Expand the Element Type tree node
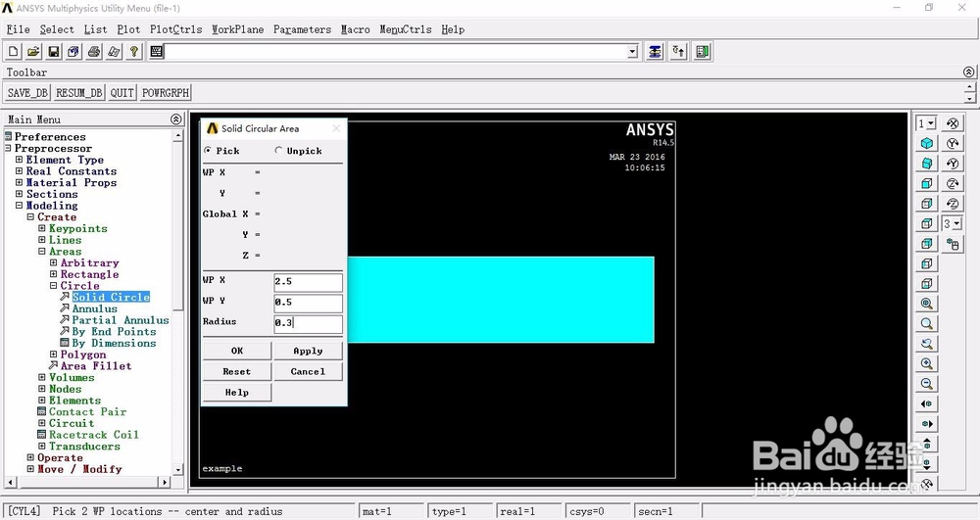This screenshot has height=520, width=980. tap(19, 160)
